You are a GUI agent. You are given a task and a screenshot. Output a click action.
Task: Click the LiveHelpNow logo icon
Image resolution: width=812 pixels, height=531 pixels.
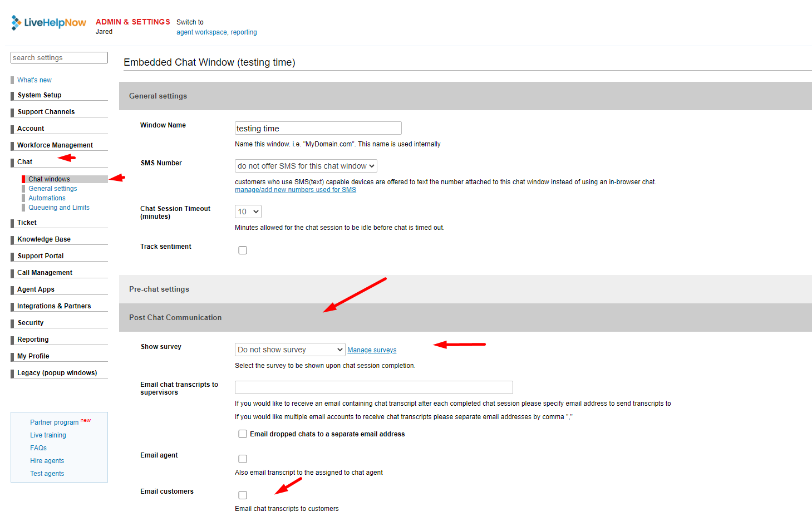click(x=17, y=22)
